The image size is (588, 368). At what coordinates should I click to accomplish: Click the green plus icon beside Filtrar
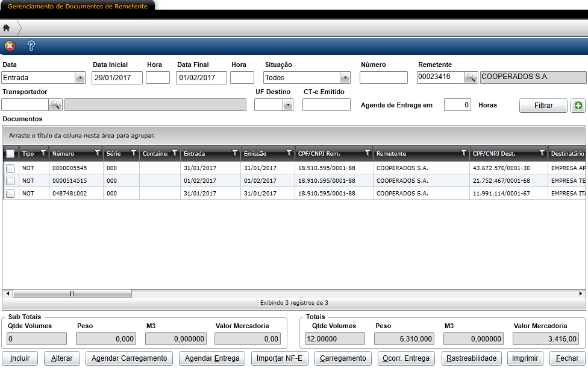point(578,106)
